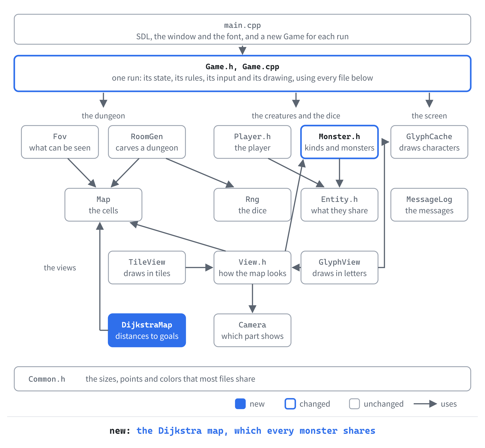Viewport: 485px width, 448px height.
Task: Select the Entity.h node
Action: (339, 205)
